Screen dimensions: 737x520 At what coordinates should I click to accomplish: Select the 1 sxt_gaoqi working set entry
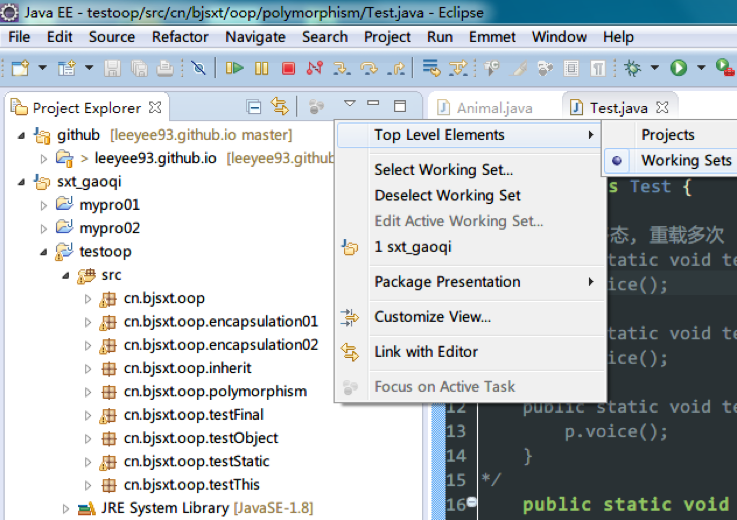pyautogui.click(x=471, y=247)
